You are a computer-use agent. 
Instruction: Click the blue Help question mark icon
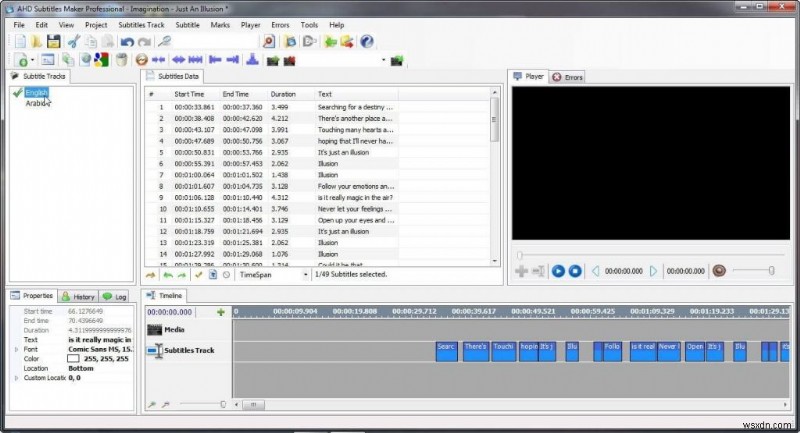(x=366, y=42)
